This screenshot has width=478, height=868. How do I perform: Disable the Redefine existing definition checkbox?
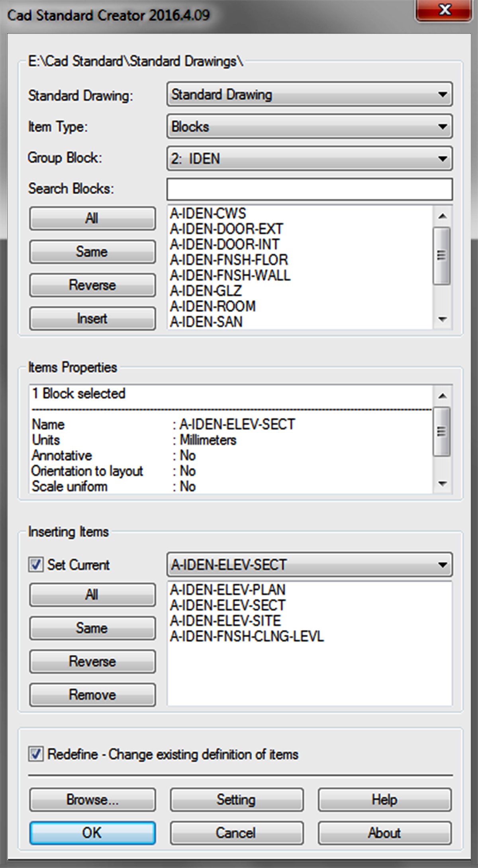click(x=36, y=754)
